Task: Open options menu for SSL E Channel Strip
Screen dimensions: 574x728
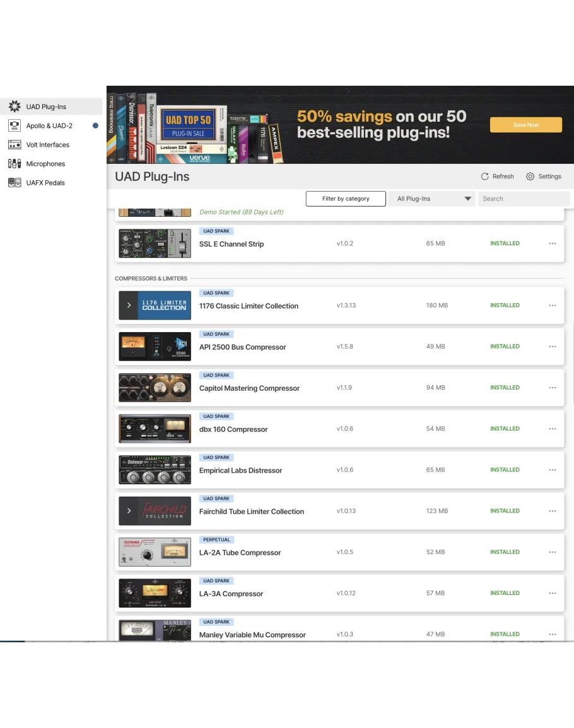Action: point(552,243)
